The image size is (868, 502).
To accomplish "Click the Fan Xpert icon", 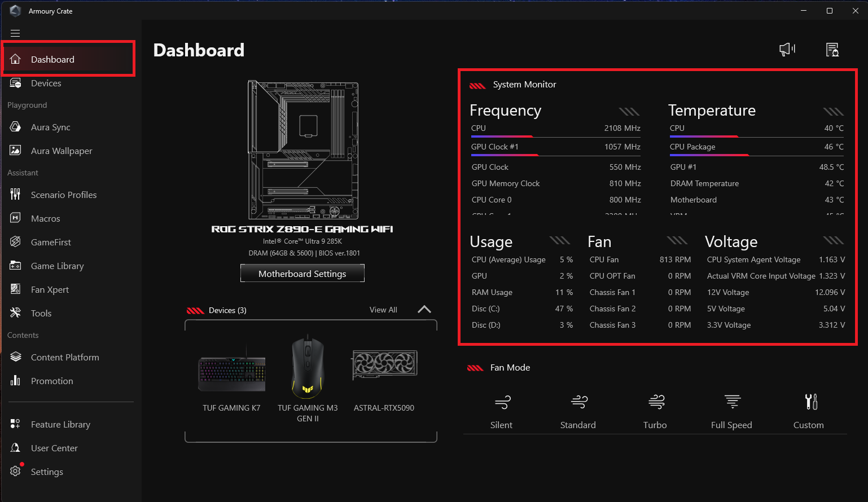I will click(x=15, y=289).
